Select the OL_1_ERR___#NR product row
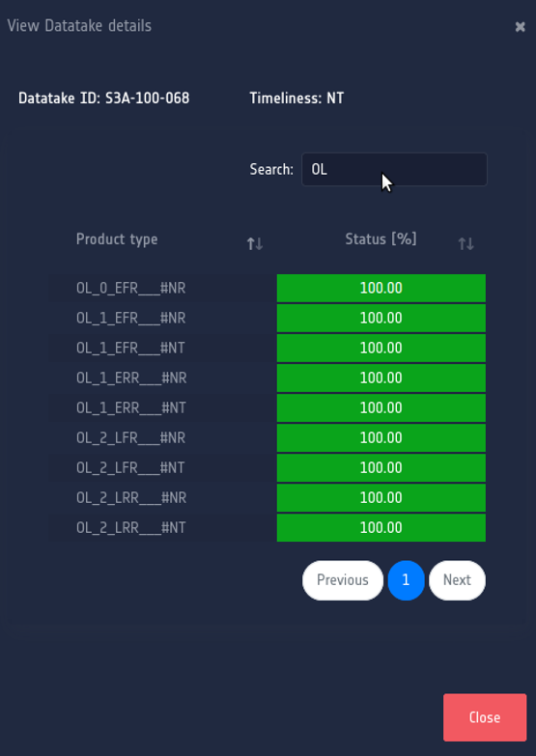The height and width of the screenshot is (756, 536). [x=267, y=378]
